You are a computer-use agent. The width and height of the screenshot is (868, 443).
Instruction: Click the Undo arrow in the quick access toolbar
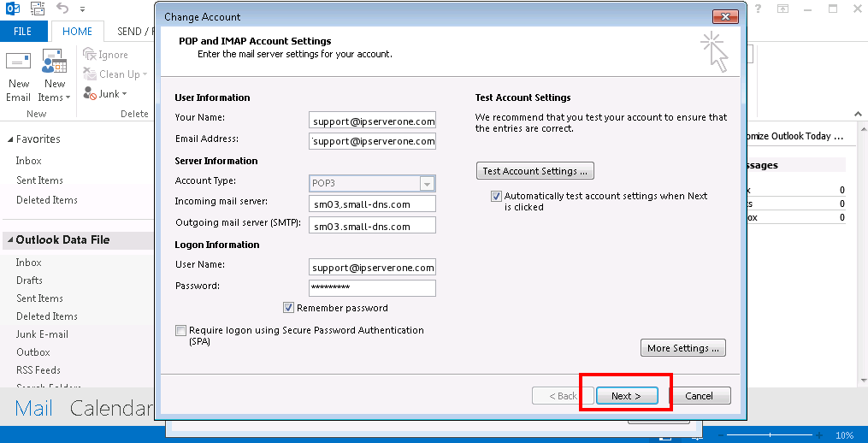(x=62, y=10)
